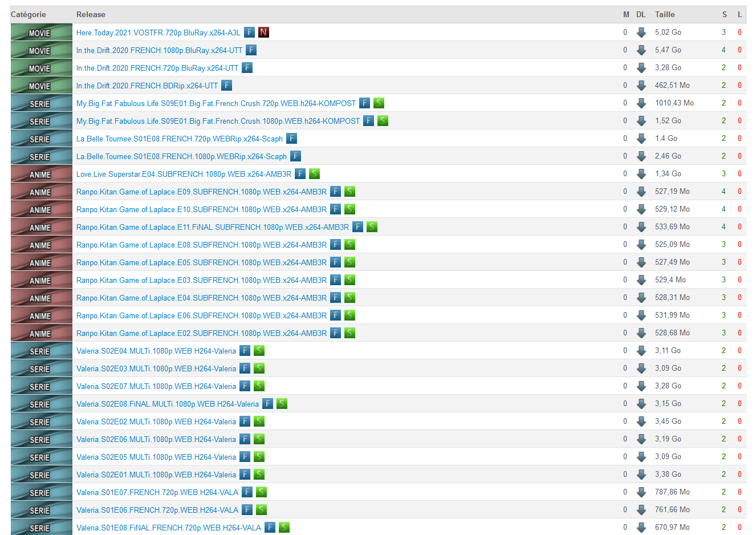This screenshot has height=535, width=756.
Task: Click size value 787,86 Mo
Action: 672,492
